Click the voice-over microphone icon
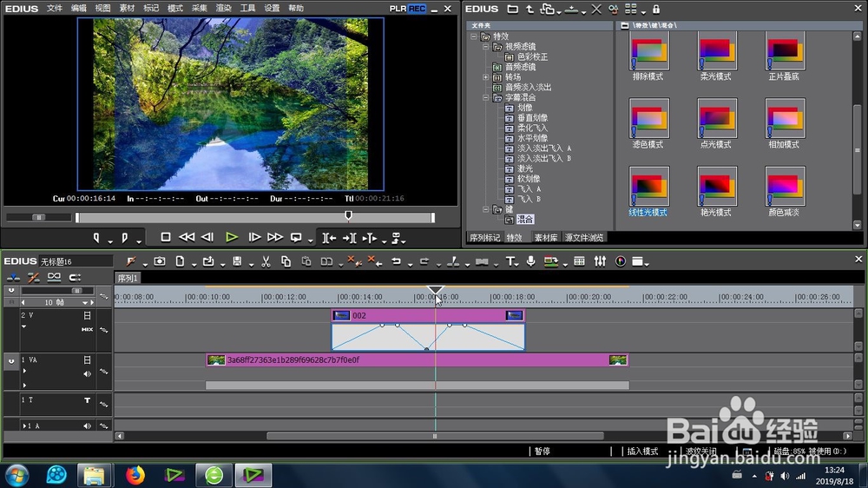868x488 pixels. point(530,261)
